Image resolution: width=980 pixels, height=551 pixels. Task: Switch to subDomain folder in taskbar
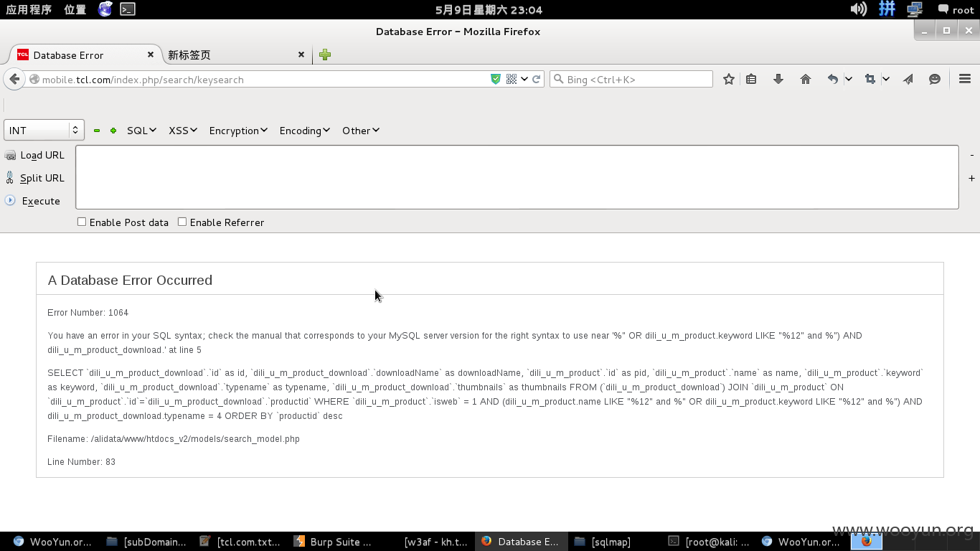pos(146,542)
